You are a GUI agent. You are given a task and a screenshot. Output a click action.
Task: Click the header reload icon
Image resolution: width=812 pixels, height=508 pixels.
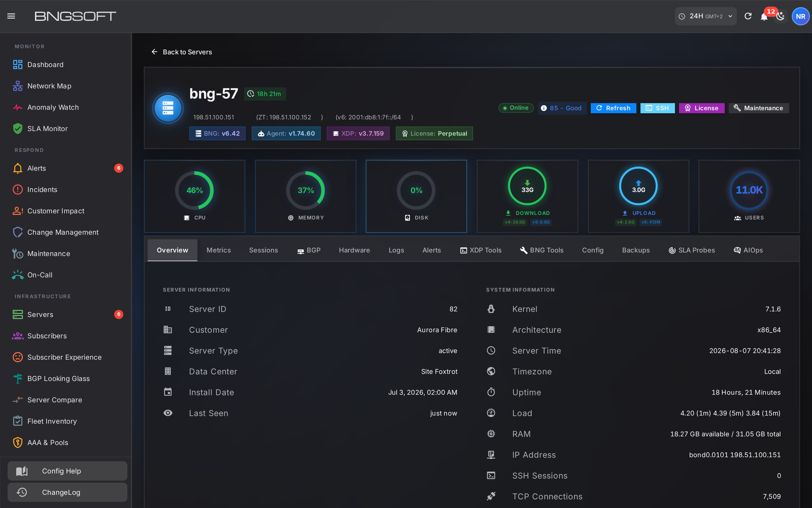(748, 16)
